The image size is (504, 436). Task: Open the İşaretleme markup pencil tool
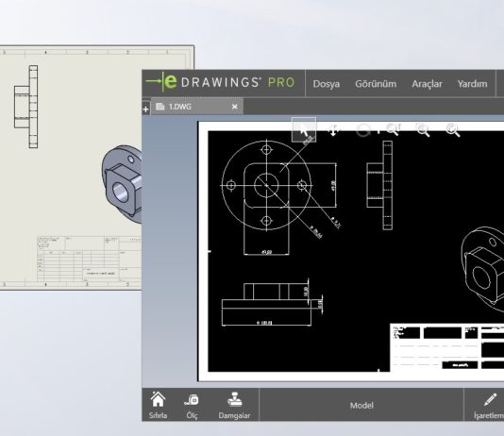[x=489, y=406]
